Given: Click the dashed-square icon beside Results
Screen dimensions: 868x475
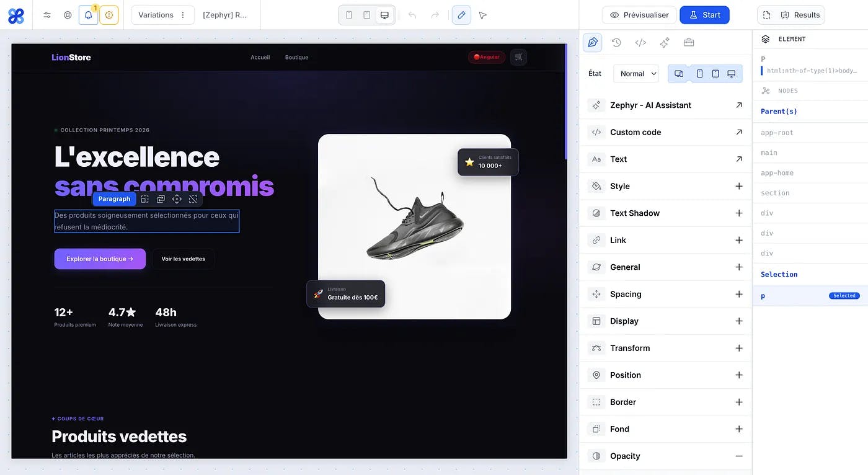Looking at the screenshot, I should pyautogui.click(x=767, y=15).
